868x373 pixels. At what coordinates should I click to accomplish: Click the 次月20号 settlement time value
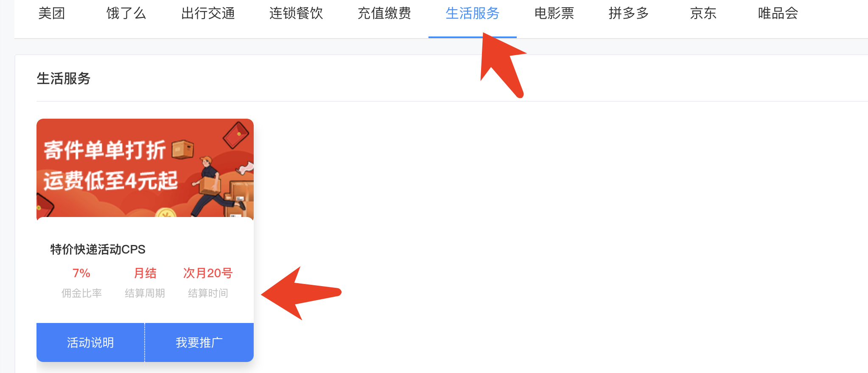pos(208,273)
